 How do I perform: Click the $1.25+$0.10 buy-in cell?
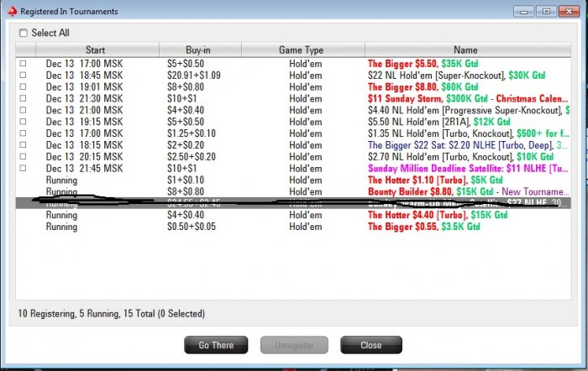192,133
